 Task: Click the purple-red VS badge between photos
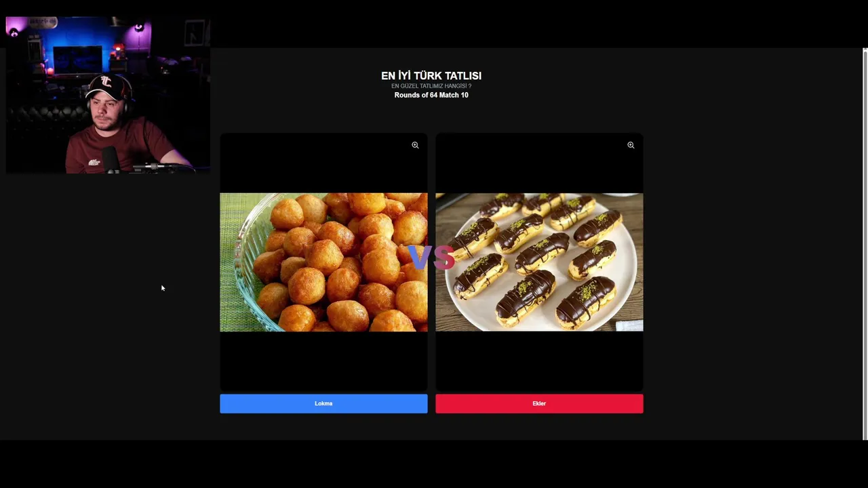pyautogui.click(x=431, y=258)
